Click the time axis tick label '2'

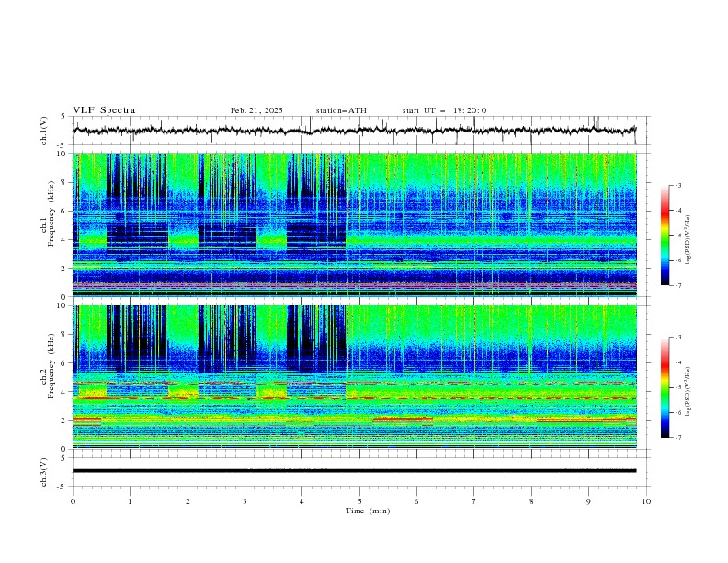pyautogui.click(x=188, y=501)
